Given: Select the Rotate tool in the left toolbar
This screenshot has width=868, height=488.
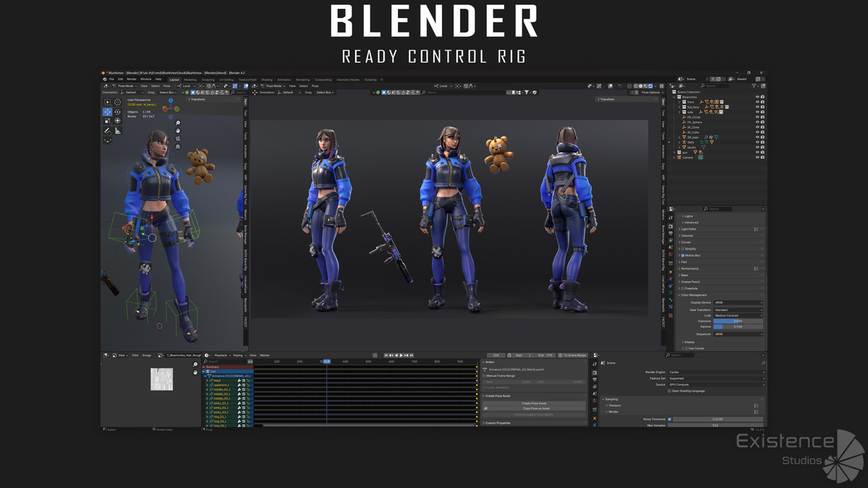Looking at the screenshot, I should pos(118,112).
